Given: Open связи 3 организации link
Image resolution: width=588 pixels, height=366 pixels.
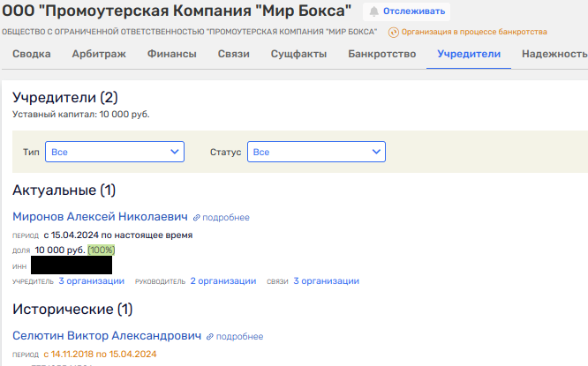Looking at the screenshot, I should pyautogui.click(x=327, y=281).
